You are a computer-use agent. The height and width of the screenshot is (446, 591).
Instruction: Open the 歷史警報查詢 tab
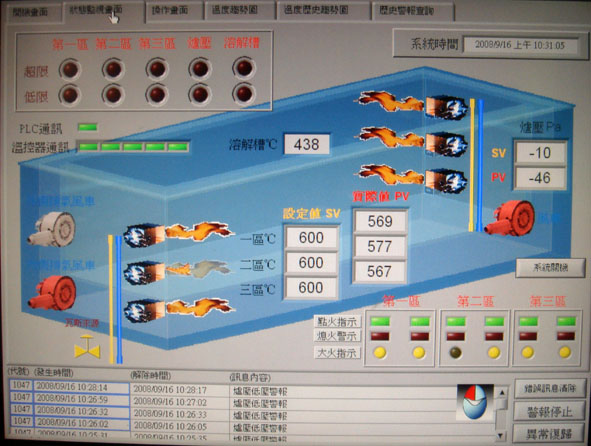click(x=413, y=11)
